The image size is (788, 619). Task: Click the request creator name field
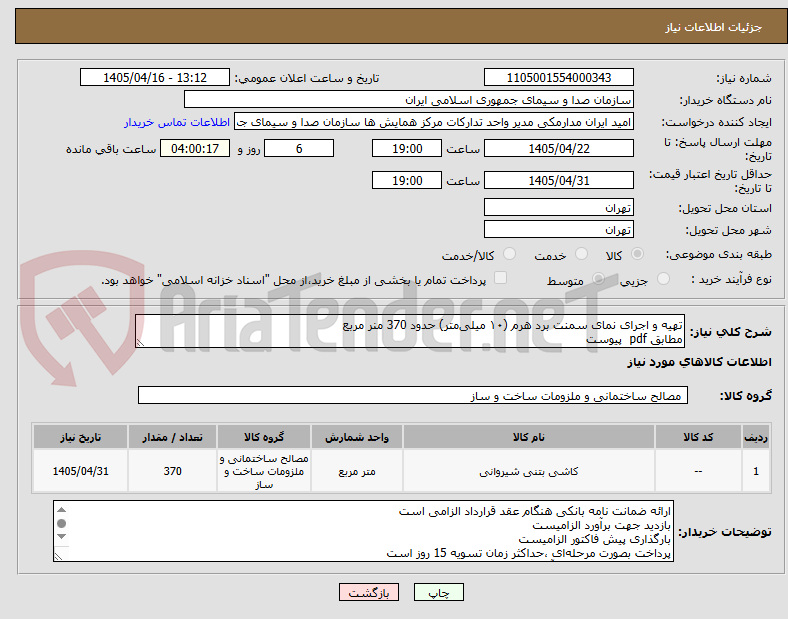tap(434, 122)
